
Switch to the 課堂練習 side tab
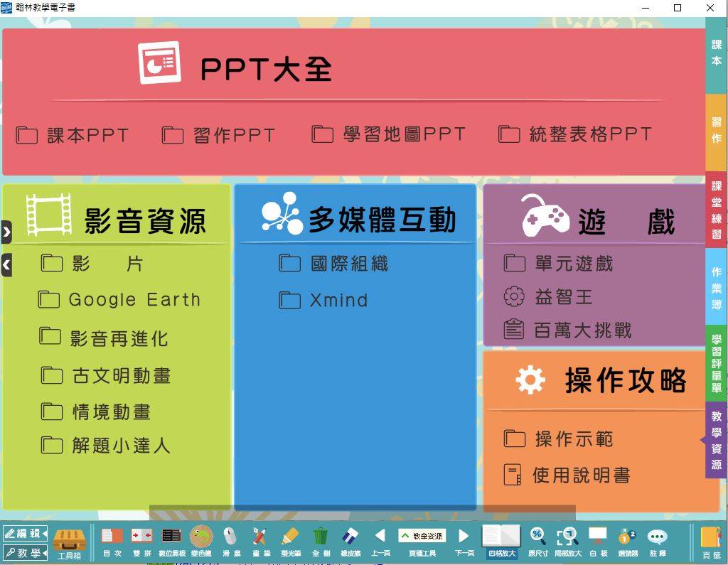[717, 210]
